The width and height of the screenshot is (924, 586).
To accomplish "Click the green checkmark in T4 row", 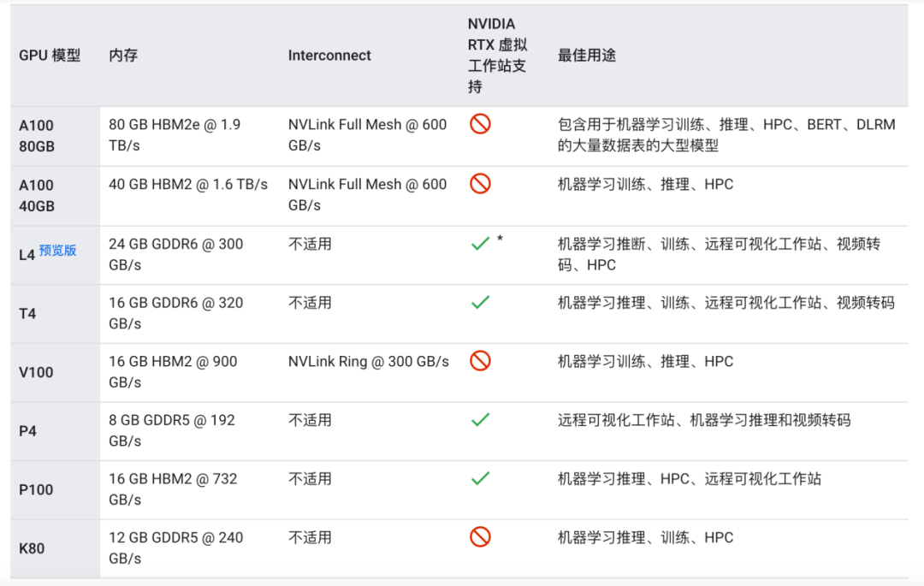I will point(480,302).
